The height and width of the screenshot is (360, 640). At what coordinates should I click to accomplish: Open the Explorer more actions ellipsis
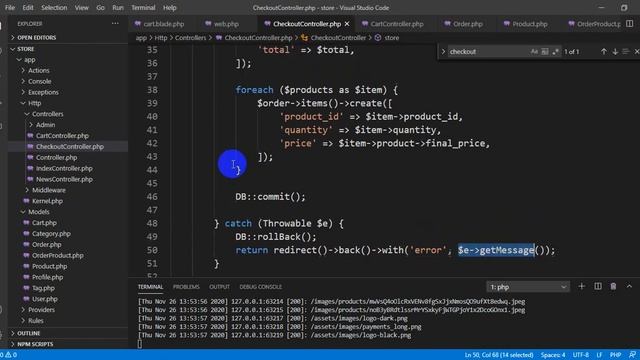click(115, 24)
